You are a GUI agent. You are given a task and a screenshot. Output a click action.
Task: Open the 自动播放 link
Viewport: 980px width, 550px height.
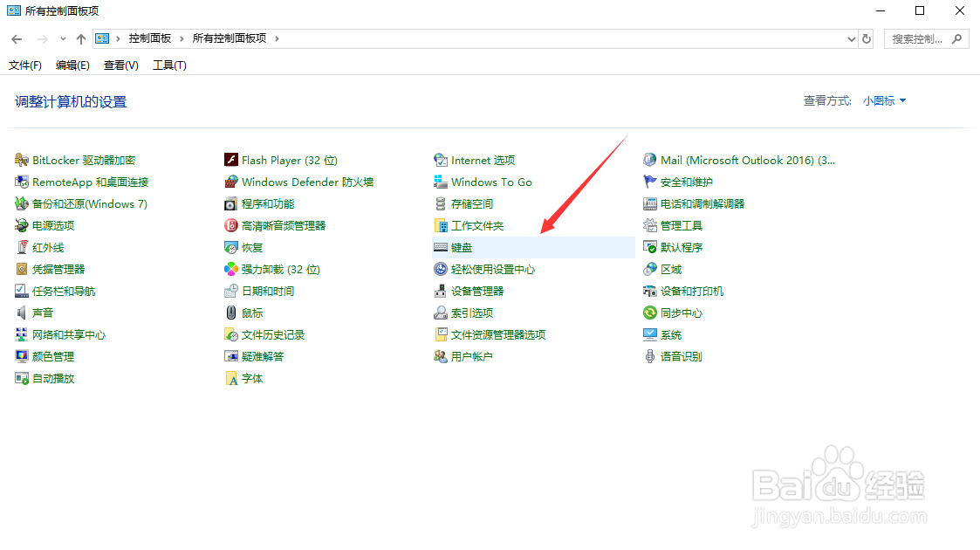pos(53,379)
